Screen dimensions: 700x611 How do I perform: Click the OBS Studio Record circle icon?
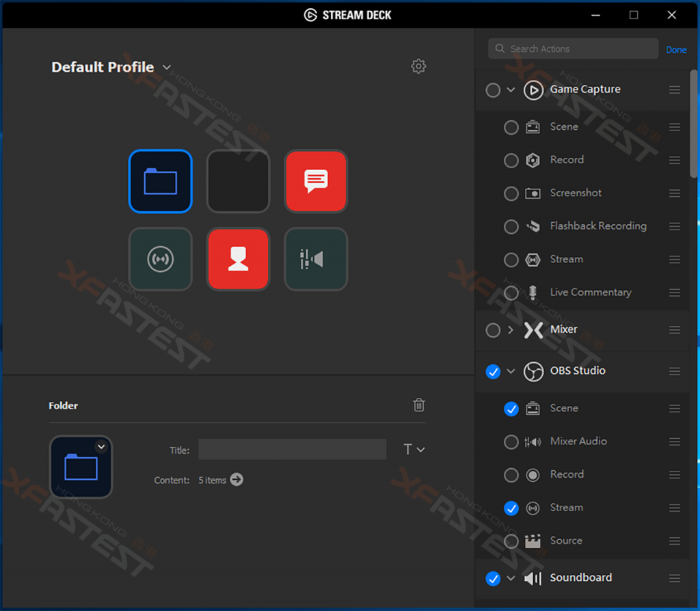pos(533,475)
